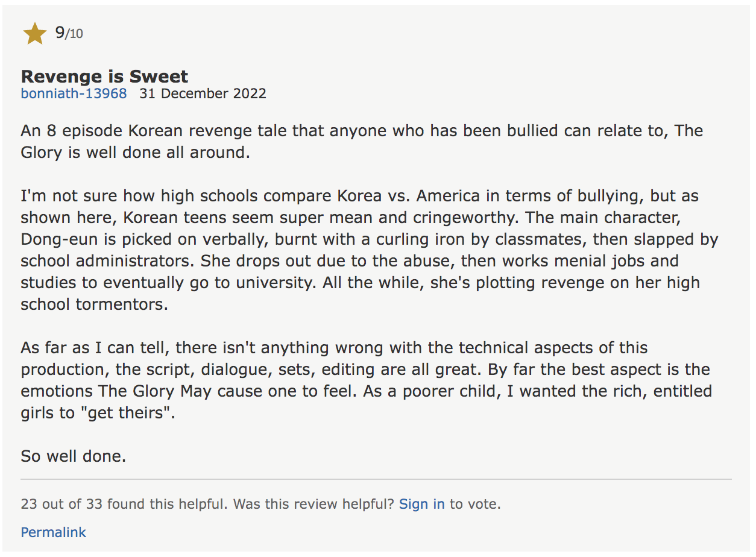Click the closing line 'So well done.'
The width and height of the screenshot is (756, 557).
click(x=74, y=456)
